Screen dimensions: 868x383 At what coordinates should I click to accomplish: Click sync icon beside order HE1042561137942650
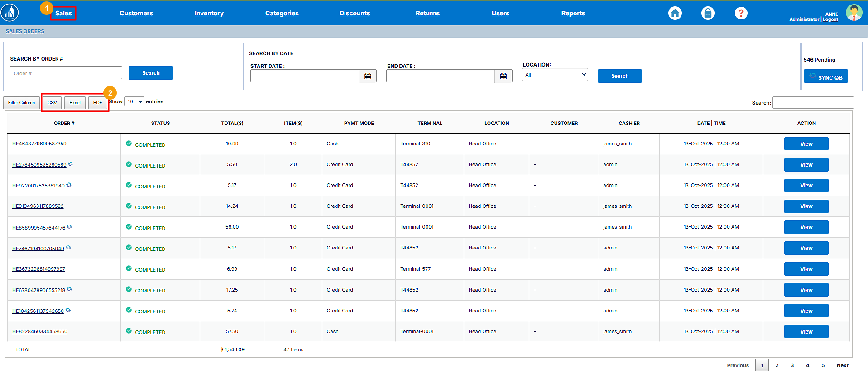click(68, 311)
